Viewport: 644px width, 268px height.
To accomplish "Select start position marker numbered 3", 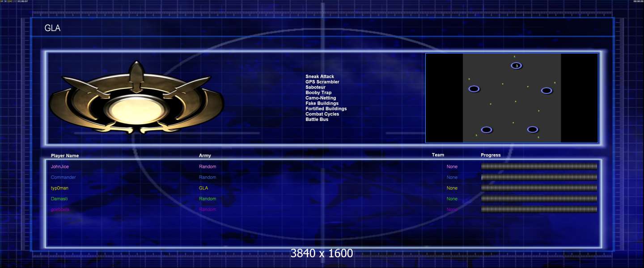I will pyautogui.click(x=517, y=66).
